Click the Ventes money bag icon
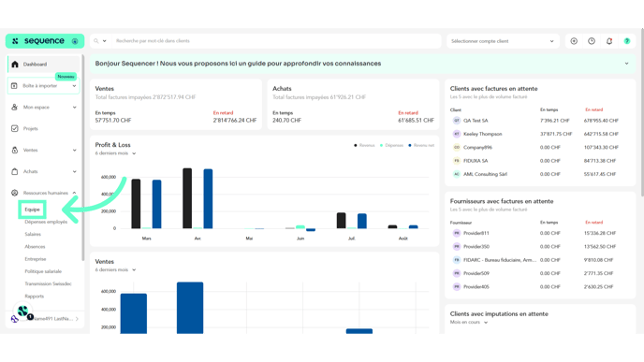This screenshot has height=362, width=644. pos(14,150)
